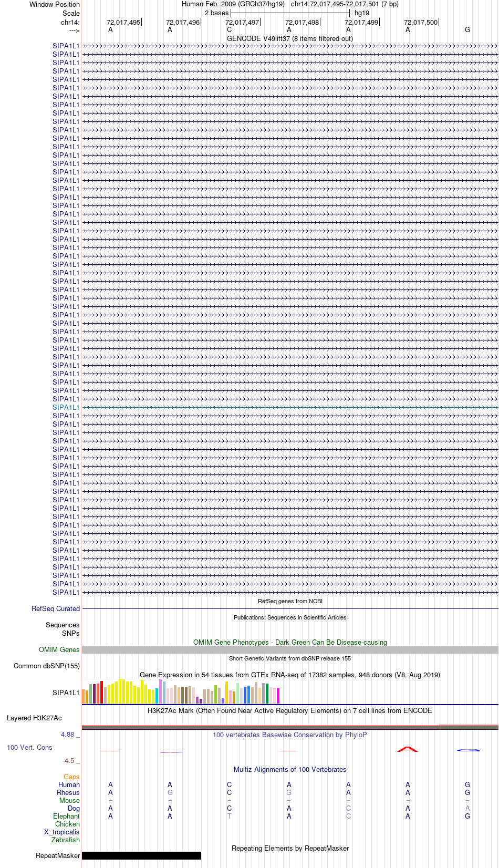
Task: Click base 'C' in the top sequence row
Action: [229, 30]
